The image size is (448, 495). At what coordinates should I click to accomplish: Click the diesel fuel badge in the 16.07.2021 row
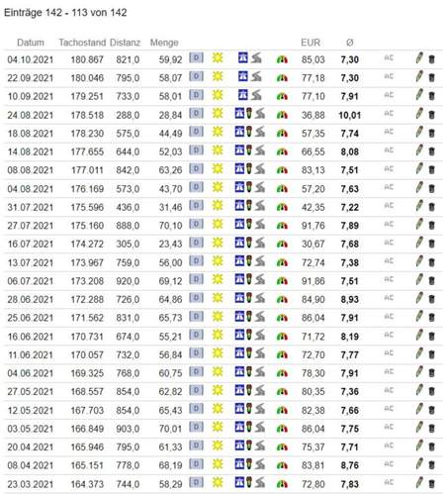[x=196, y=243]
